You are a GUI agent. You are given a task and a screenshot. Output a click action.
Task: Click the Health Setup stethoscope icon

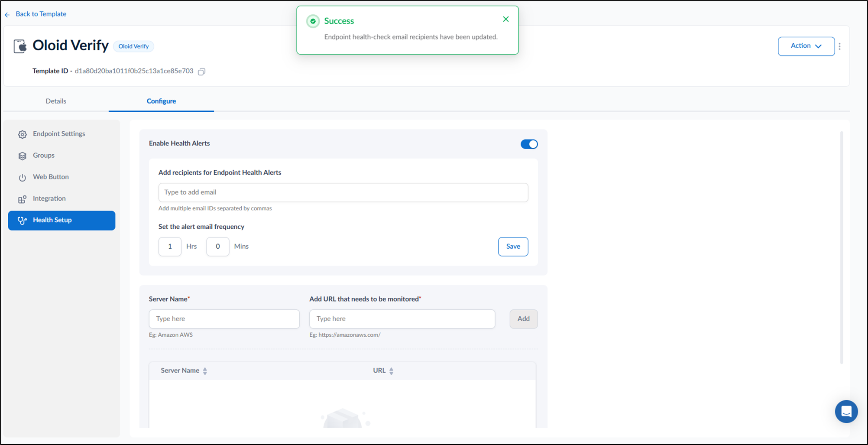tap(23, 221)
